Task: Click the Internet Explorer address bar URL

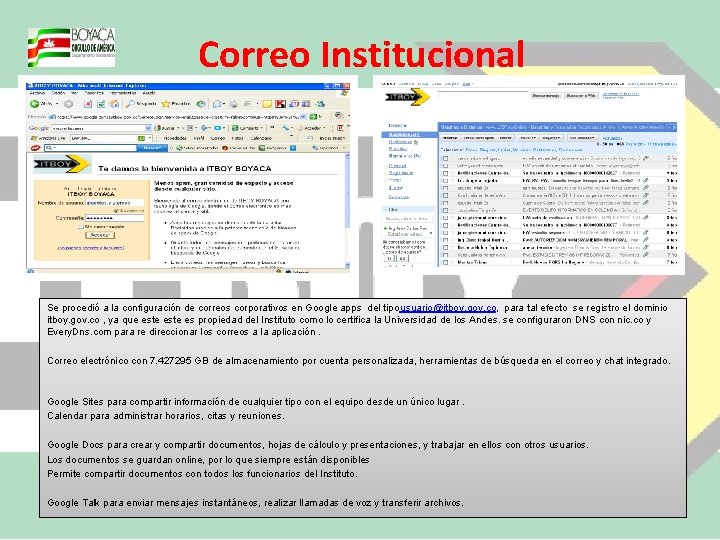Action: point(177,117)
